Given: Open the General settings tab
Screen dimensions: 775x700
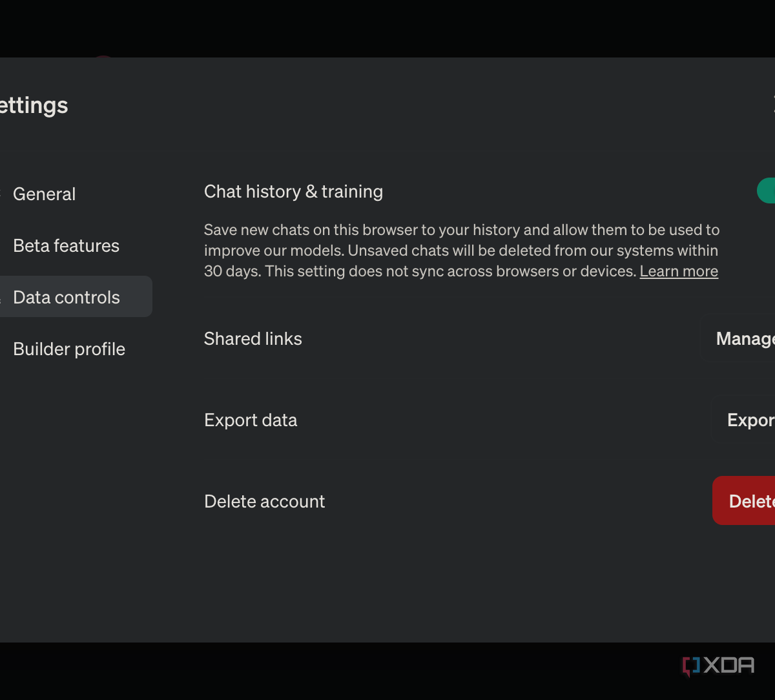Looking at the screenshot, I should click(44, 194).
